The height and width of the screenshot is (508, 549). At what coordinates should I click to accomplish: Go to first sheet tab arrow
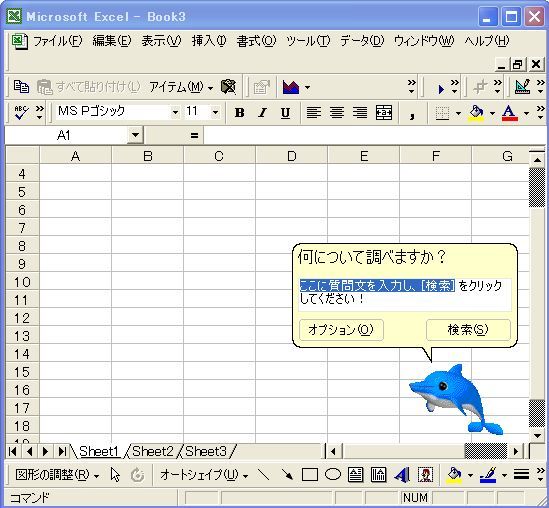point(12,451)
